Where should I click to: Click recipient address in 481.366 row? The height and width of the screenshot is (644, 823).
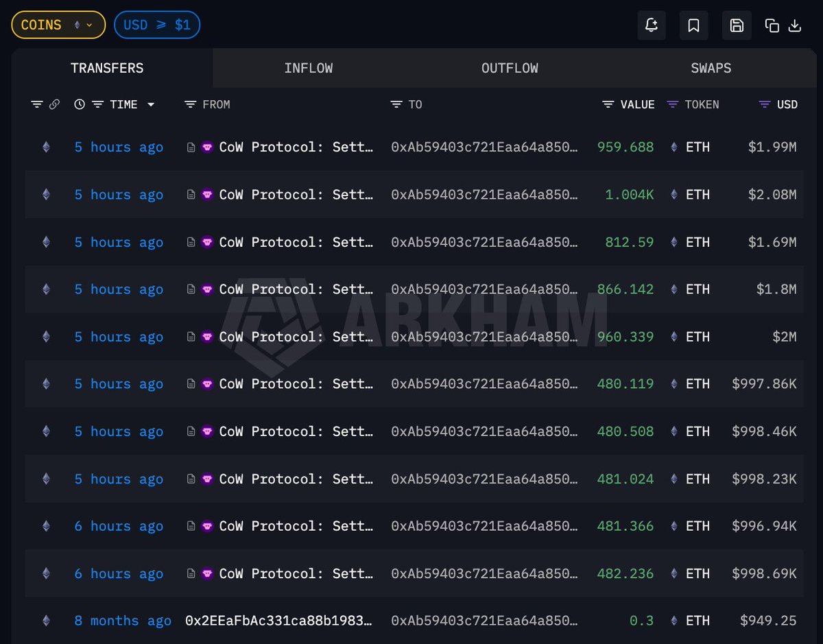click(x=485, y=526)
